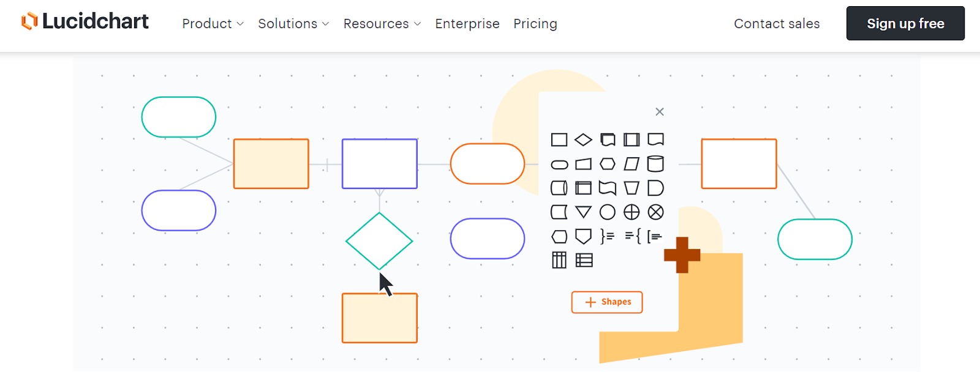Close the shapes palette panel
This screenshot has width=980, height=375.
click(x=660, y=111)
